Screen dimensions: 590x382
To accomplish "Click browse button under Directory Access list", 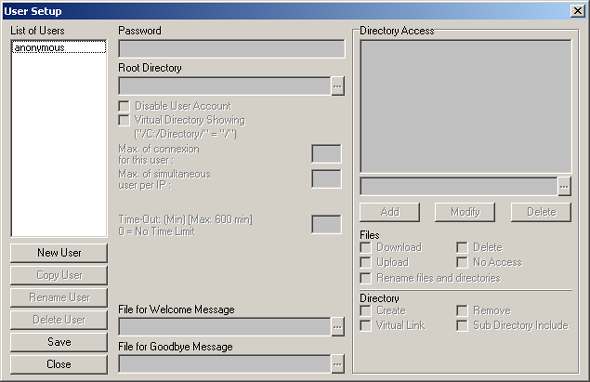I will click(564, 186).
